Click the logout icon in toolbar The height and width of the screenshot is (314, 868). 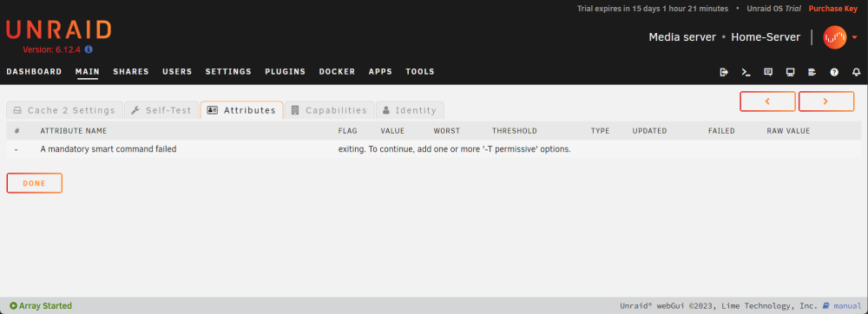pos(724,72)
